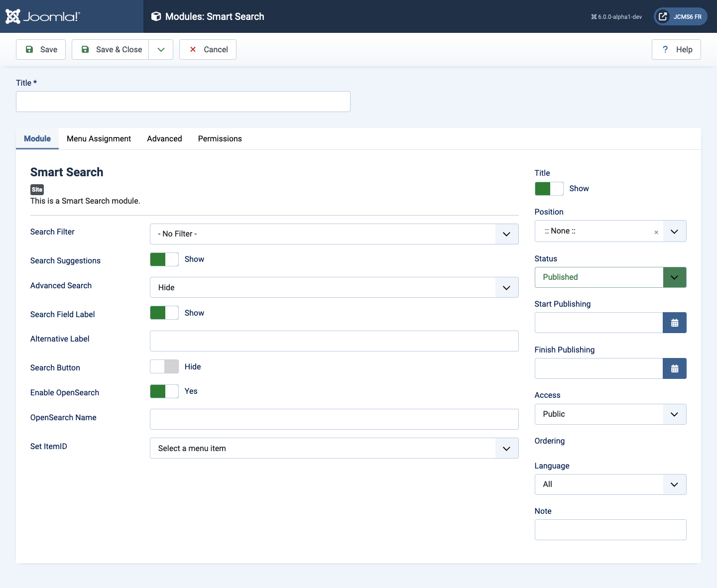This screenshot has width=717, height=588.
Task: Click the Start Publishing date field
Action: tap(598, 323)
